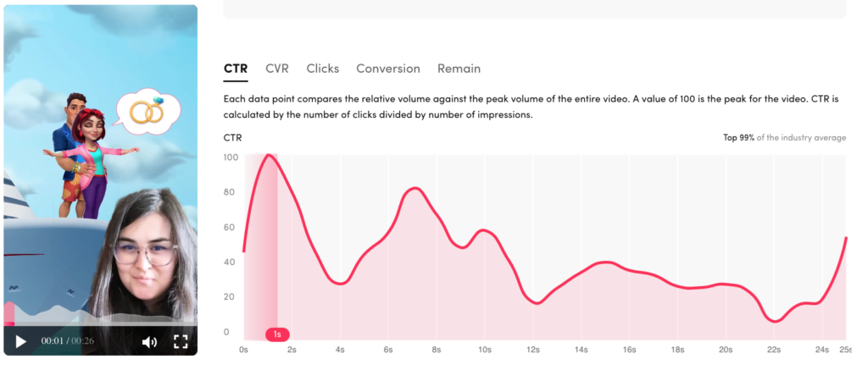This screenshot has width=868, height=365.
Task: Switch to the CVR tab
Action: pyautogui.click(x=277, y=69)
